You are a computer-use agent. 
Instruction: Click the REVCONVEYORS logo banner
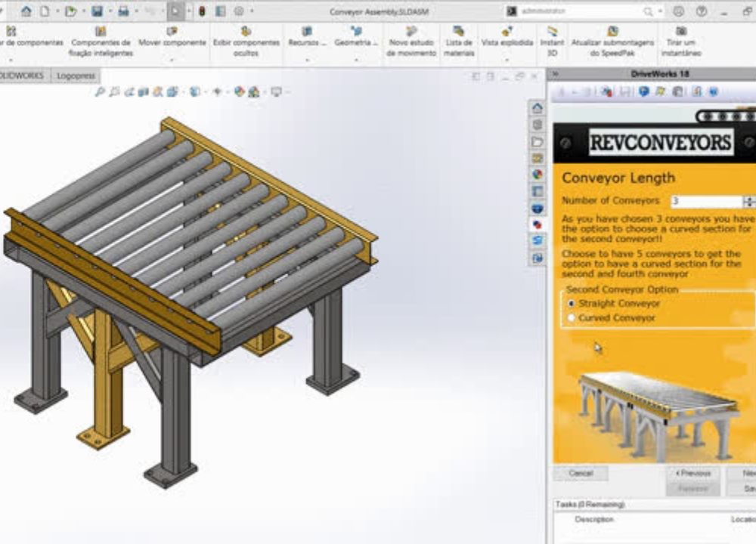pyautogui.click(x=661, y=143)
